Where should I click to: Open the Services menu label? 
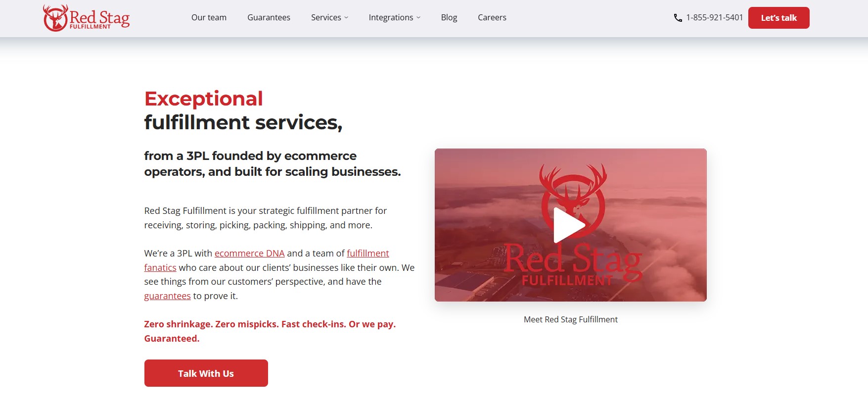tap(326, 17)
